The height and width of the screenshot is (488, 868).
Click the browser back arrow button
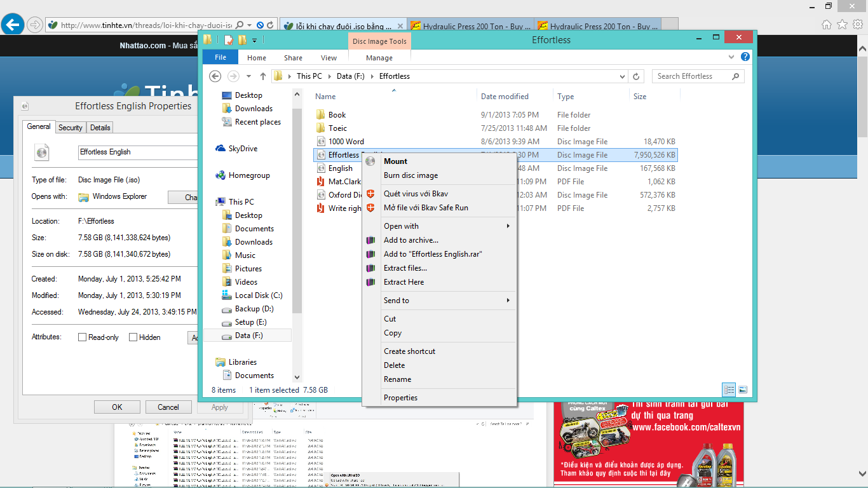tap(13, 25)
